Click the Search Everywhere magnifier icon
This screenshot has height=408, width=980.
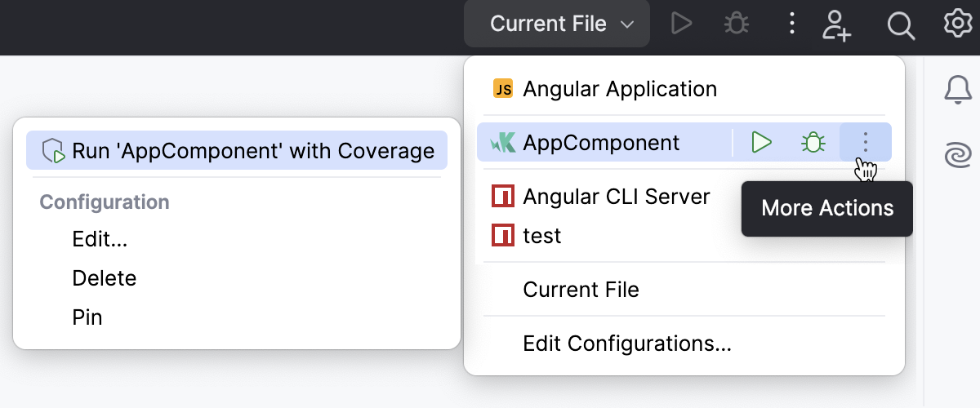[900, 25]
